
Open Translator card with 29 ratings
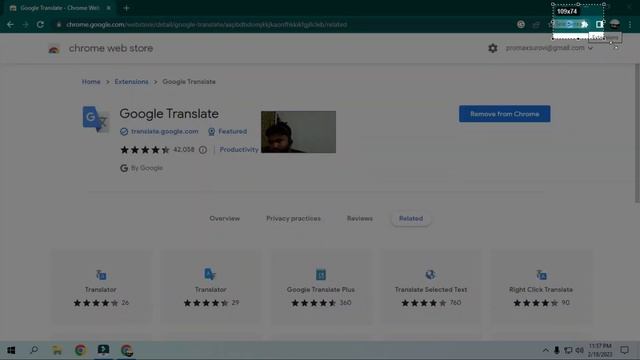[211, 287]
